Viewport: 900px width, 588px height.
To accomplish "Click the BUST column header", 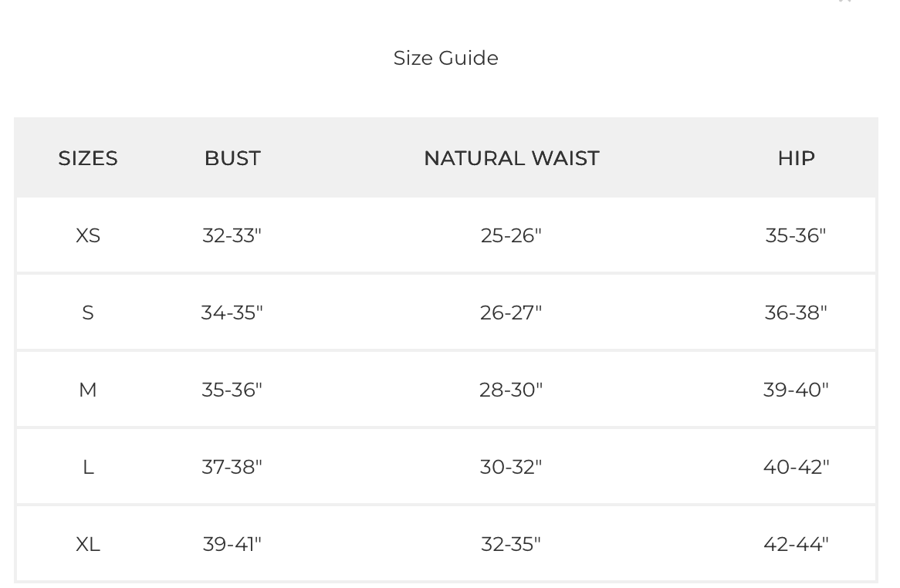I will [x=232, y=158].
